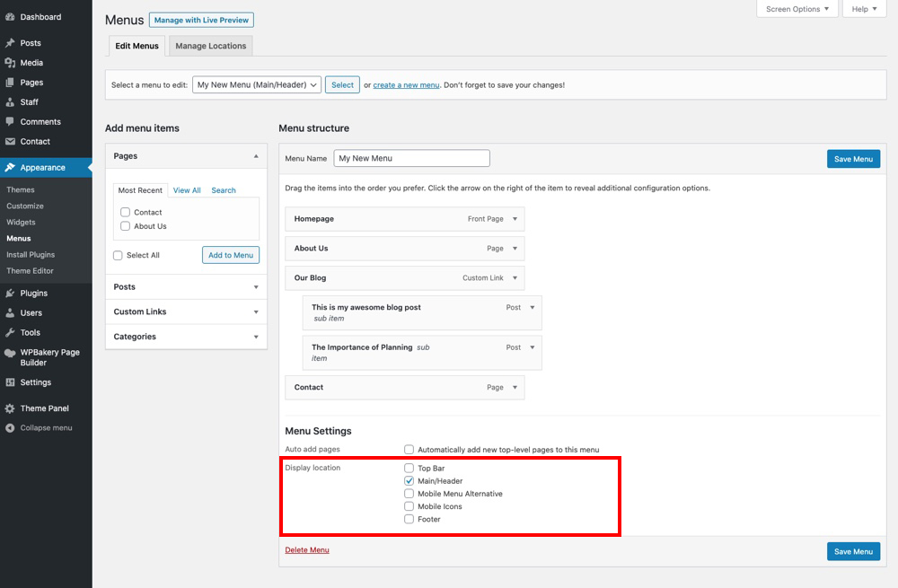Screen dimensions: 898x588
Task: Switch to the Edit Menus tab
Action: 136,46
